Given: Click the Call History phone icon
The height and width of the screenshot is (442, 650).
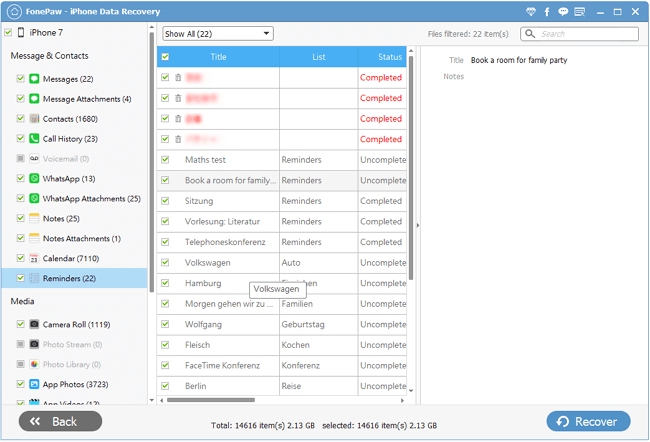Looking at the screenshot, I should (34, 138).
